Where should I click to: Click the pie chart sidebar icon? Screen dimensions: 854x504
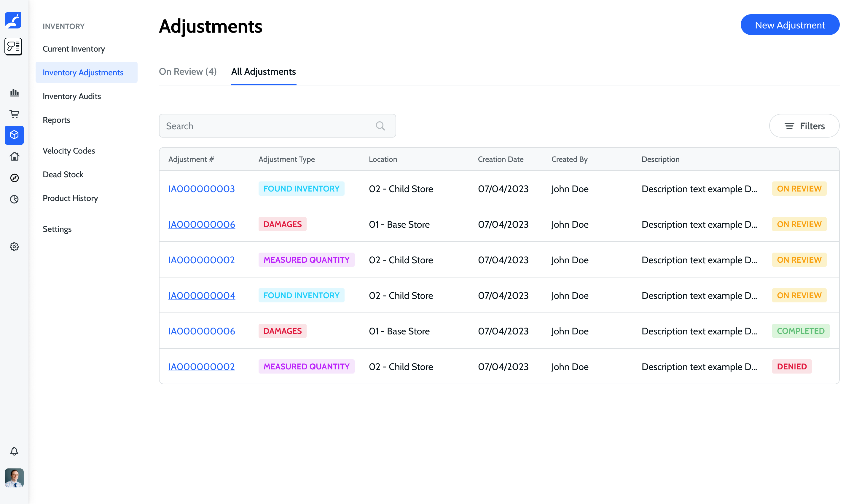coord(14,199)
